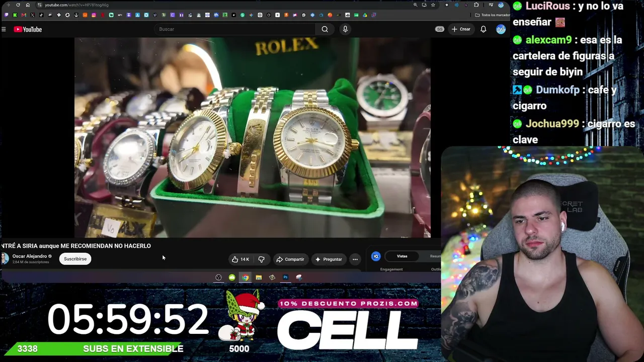Select the Vistas tab
Image resolution: width=644 pixels, height=362 pixels.
[402, 256]
